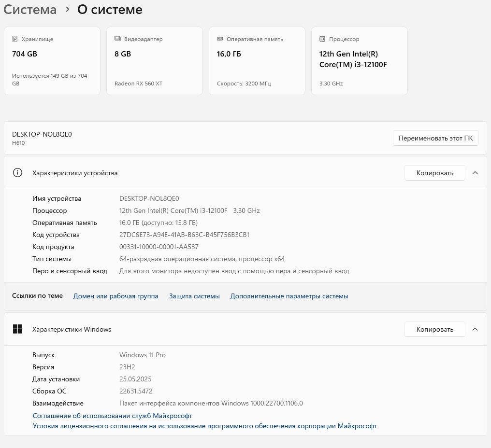
Task: Click the pen and touch input value
Action: click(x=234, y=271)
